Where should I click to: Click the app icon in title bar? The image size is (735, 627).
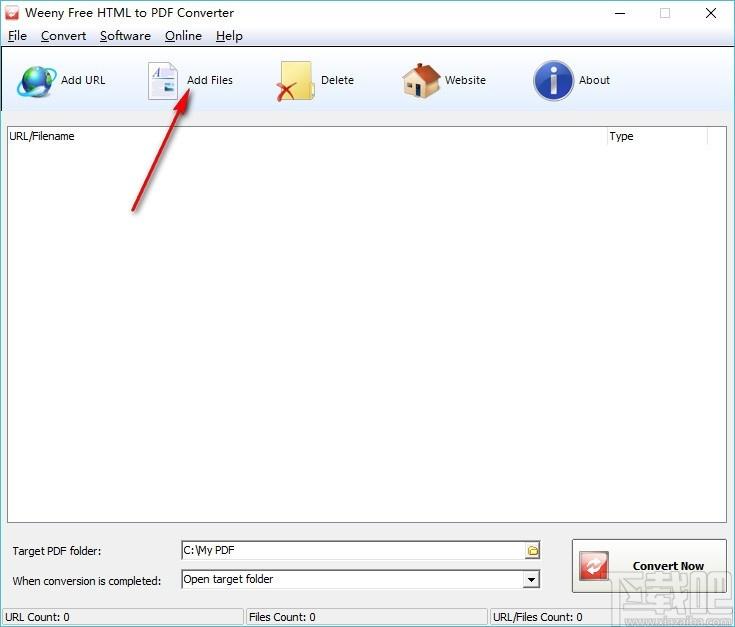click(x=12, y=13)
